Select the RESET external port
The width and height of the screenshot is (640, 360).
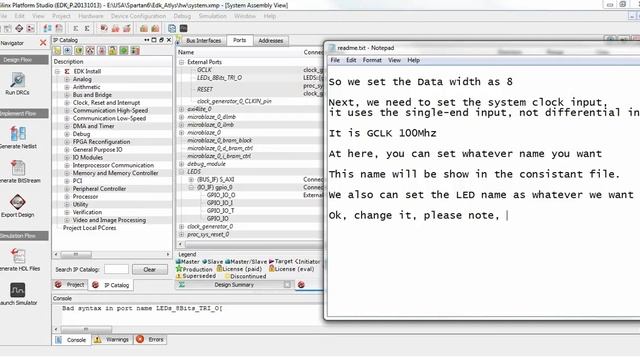point(205,89)
